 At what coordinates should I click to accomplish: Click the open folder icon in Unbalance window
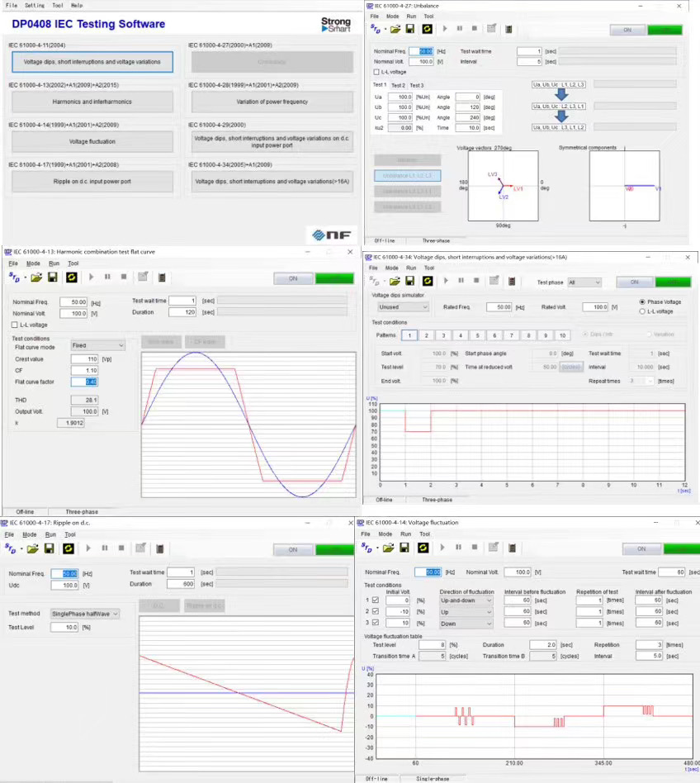coord(395,29)
